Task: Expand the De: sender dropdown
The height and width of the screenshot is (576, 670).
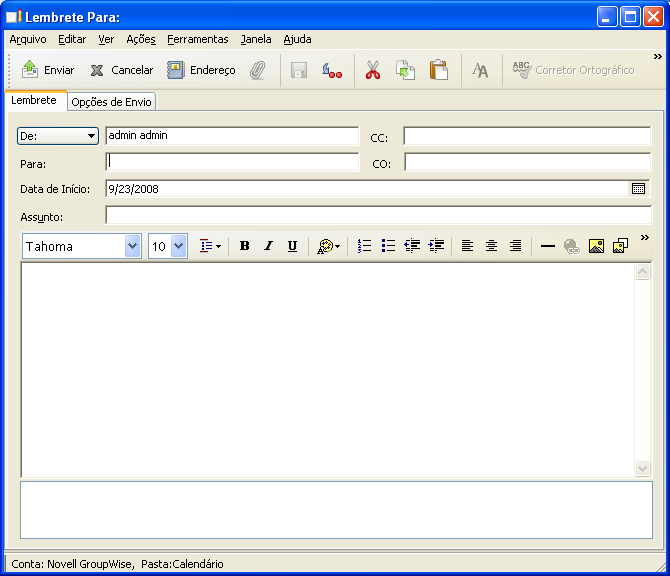Action: coord(91,136)
